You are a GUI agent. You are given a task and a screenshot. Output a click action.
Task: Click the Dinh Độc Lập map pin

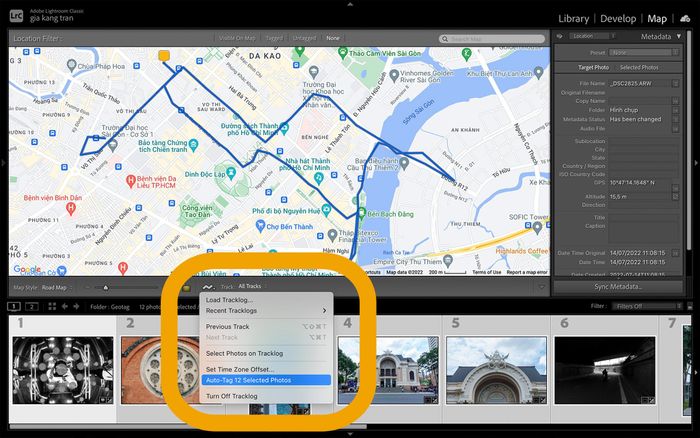tap(231, 173)
